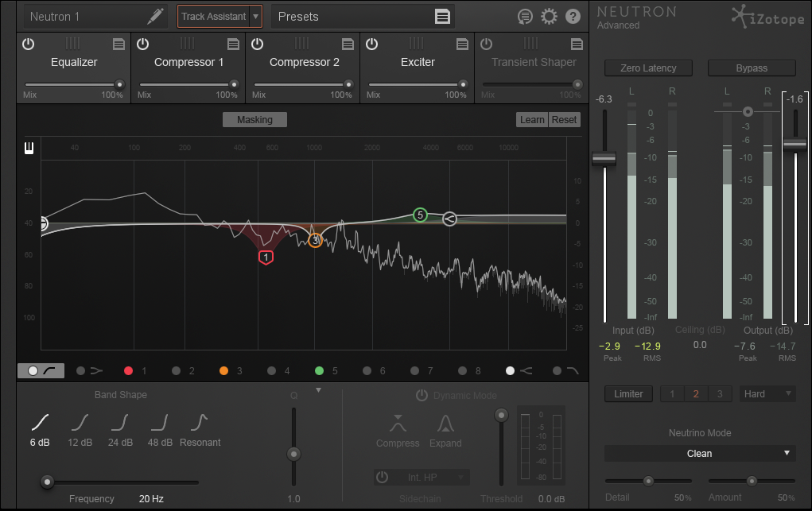Open the Int. HP sidechain dropdown
Screen dimensions: 812x511
pos(429,477)
